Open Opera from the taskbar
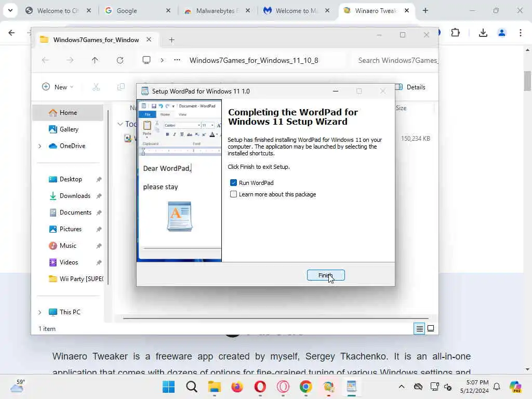 click(260, 387)
